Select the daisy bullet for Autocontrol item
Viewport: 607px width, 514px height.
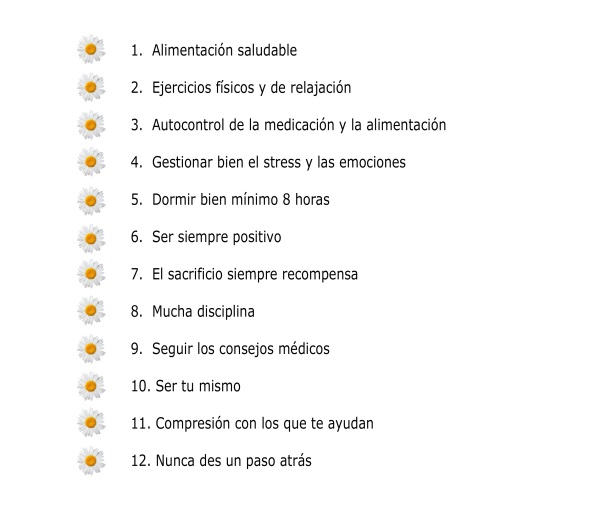91,125
